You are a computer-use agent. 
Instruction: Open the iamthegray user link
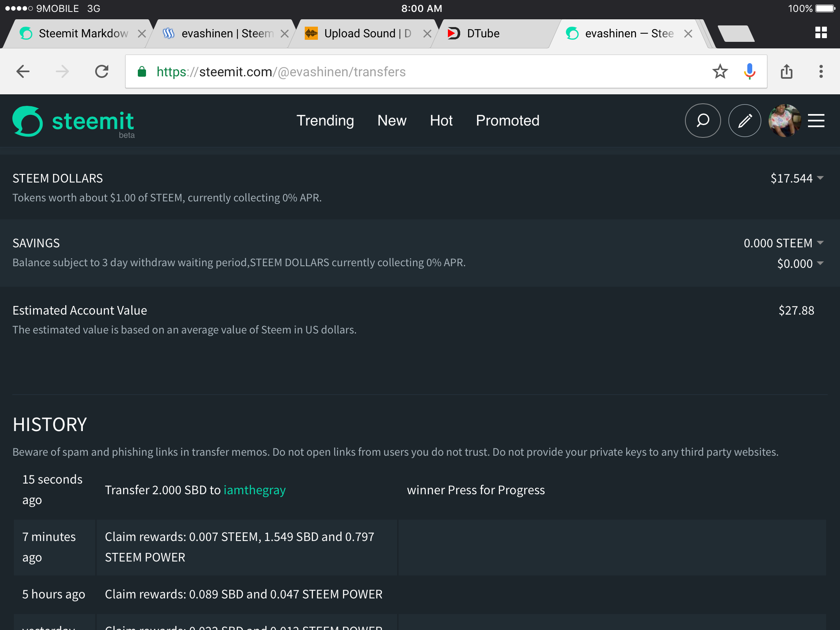coord(254,490)
